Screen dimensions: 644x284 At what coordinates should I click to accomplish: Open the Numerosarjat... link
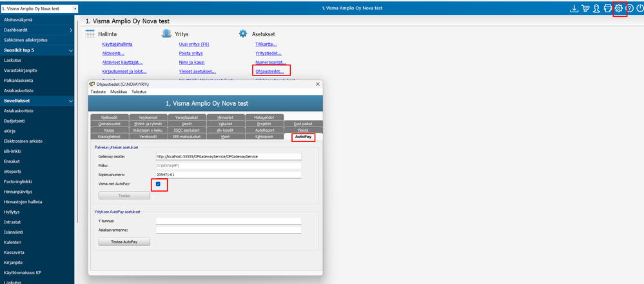click(271, 62)
